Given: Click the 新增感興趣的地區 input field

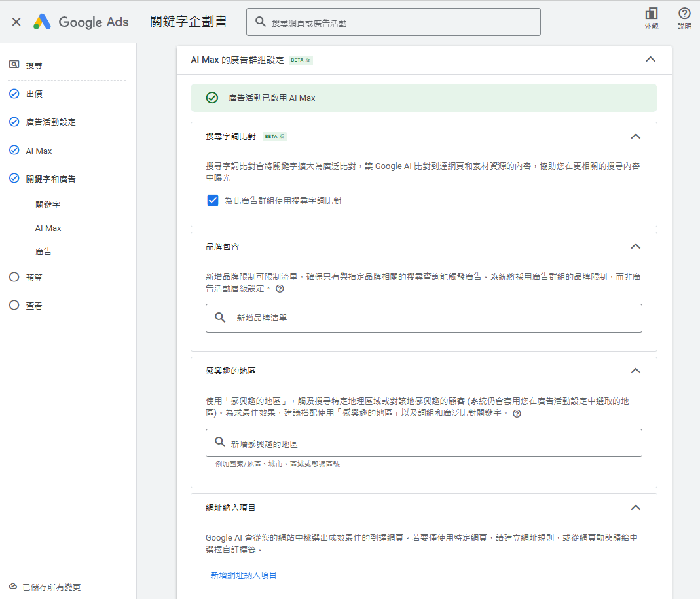Looking at the screenshot, I should click(424, 443).
